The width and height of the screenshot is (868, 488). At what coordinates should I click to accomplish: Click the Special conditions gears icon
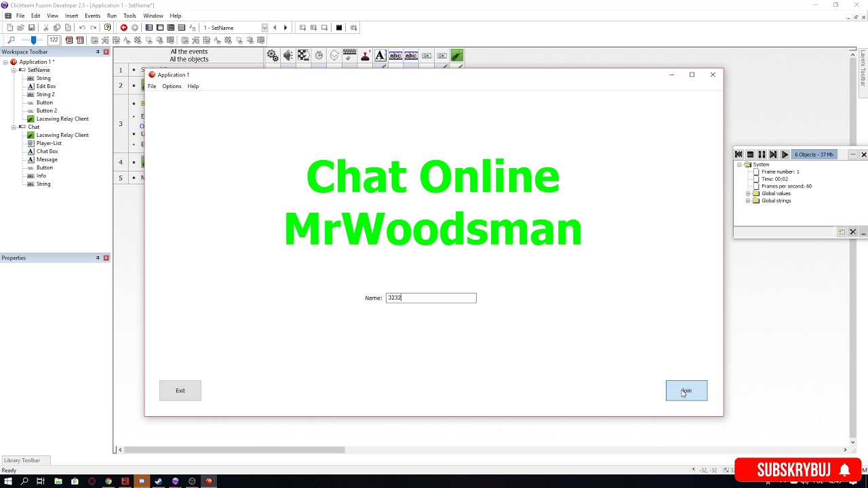[x=272, y=56]
